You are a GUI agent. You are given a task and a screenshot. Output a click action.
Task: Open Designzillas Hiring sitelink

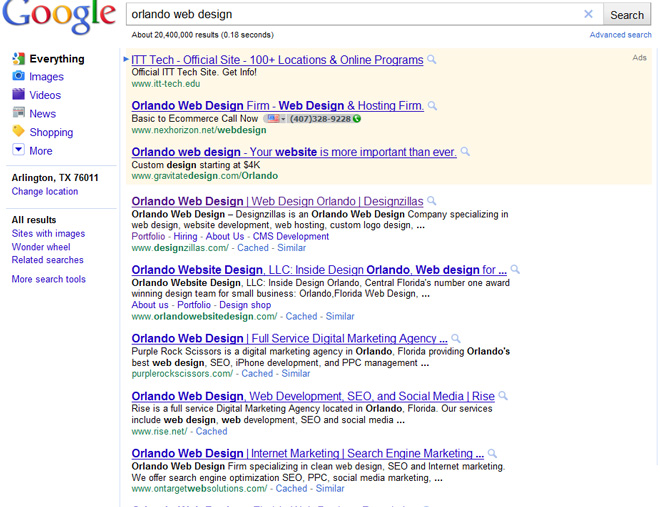coord(185,236)
